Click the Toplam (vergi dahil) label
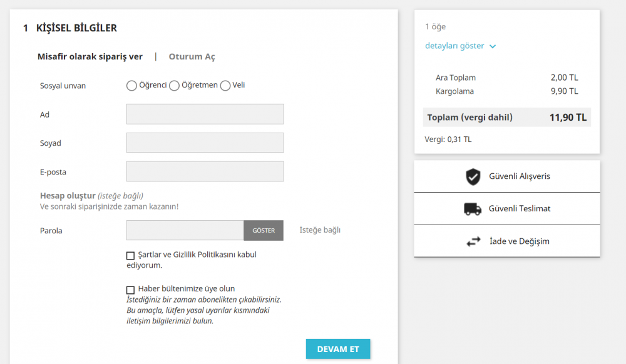Viewport: 626px width, 364px height. (470, 118)
